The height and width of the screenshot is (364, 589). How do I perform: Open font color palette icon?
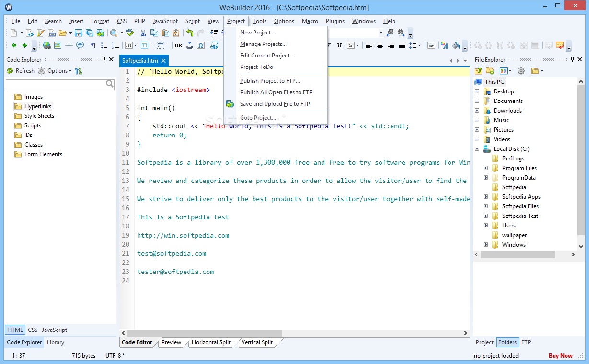point(444,45)
